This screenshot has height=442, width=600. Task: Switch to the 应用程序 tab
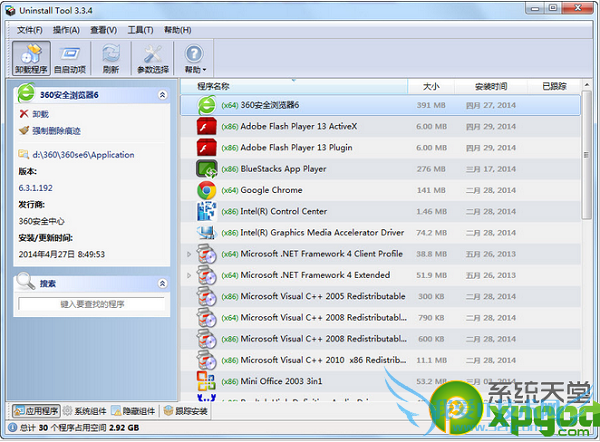[36, 411]
